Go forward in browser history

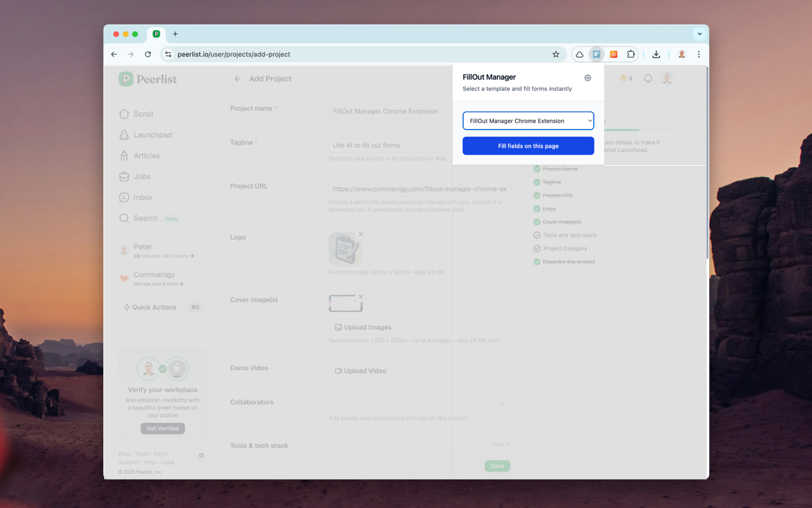click(131, 55)
